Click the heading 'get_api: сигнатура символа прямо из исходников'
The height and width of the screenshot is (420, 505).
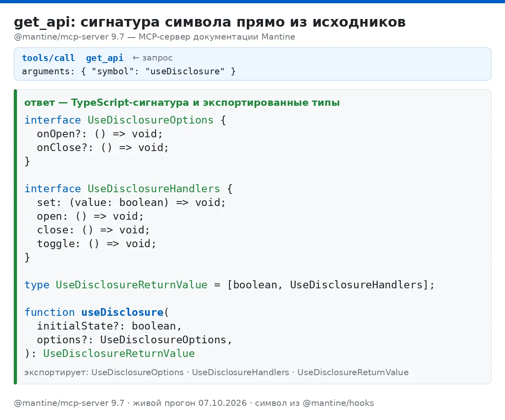coord(210,22)
